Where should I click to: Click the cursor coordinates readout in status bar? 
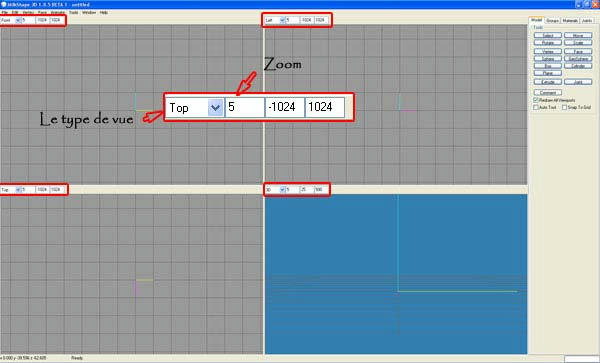click(x=23, y=358)
